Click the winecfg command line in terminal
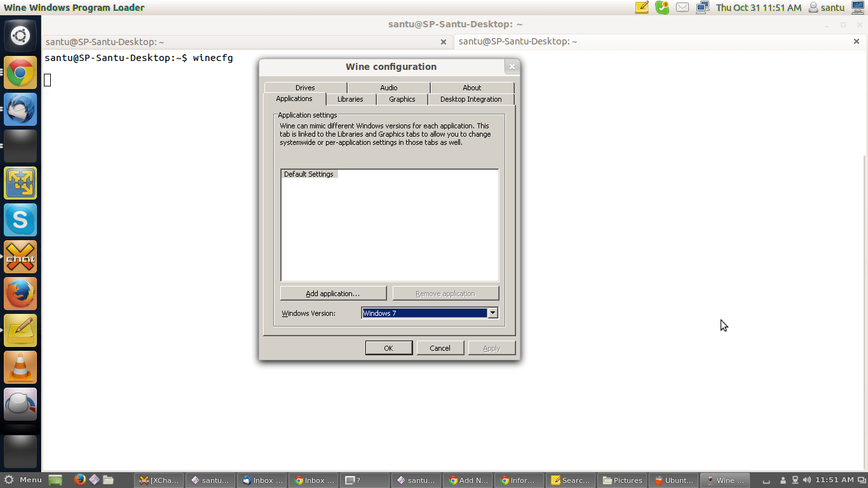The width and height of the screenshot is (868, 488). [x=139, y=58]
